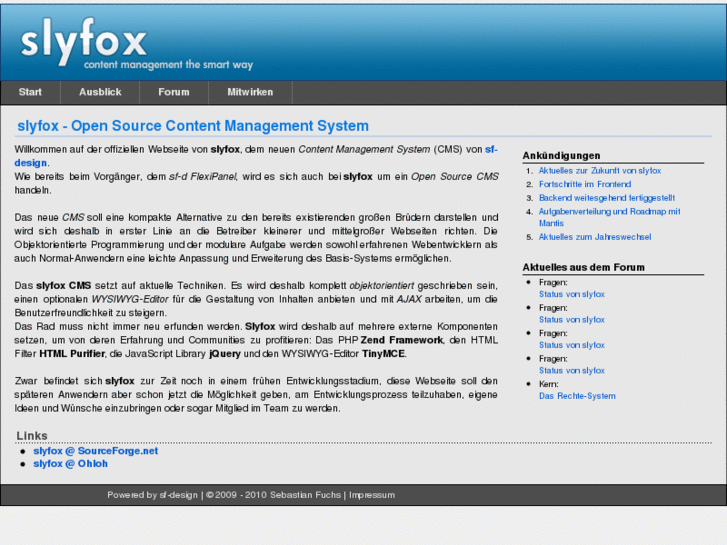727x545 pixels.
Task: Click the 'Links' section heading
Action: pyautogui.click(x=32, y=436)
